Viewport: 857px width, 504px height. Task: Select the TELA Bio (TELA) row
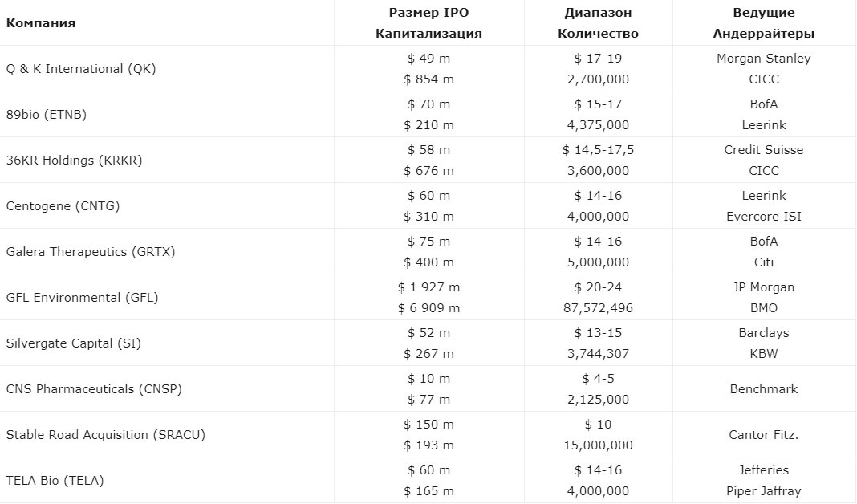point(428,481)
